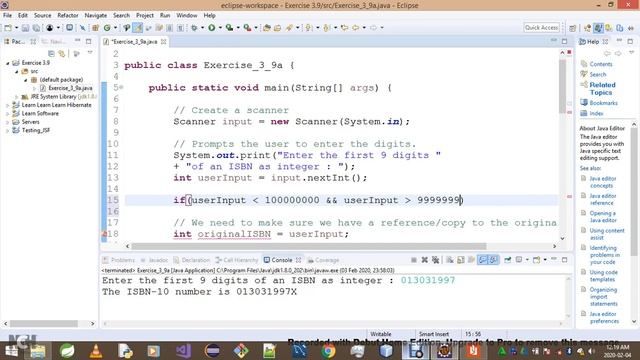Toggle Scroll Lock in Console toolbar
The height and width of the screenshot is (360, 640).
click(x=461, y=260)
